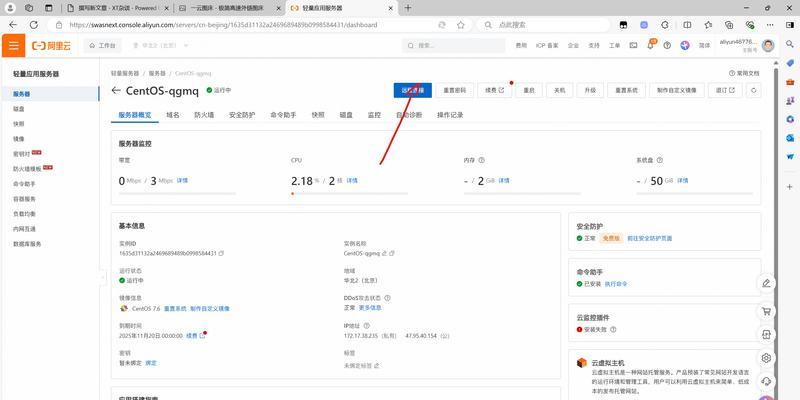800x400 pixels.
Task: Click the 重置系统 button in action bar
Action: tap(627, 90)
